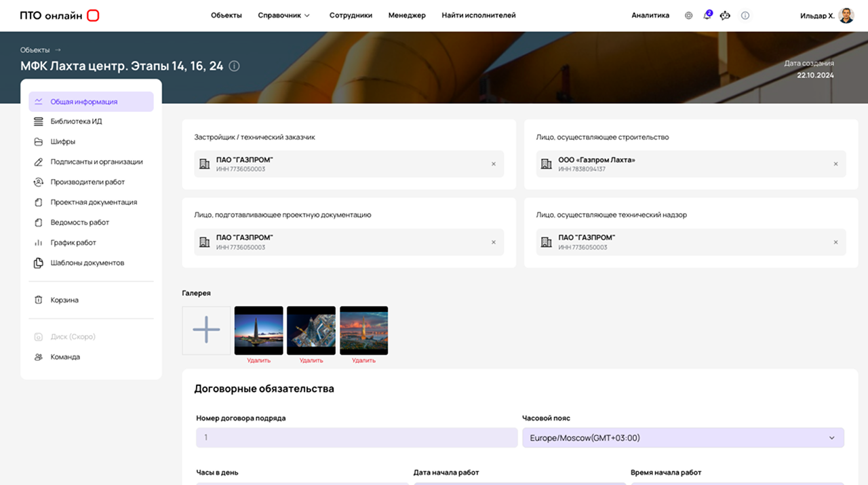Click Удалить under first gallery image

[258, 361]
